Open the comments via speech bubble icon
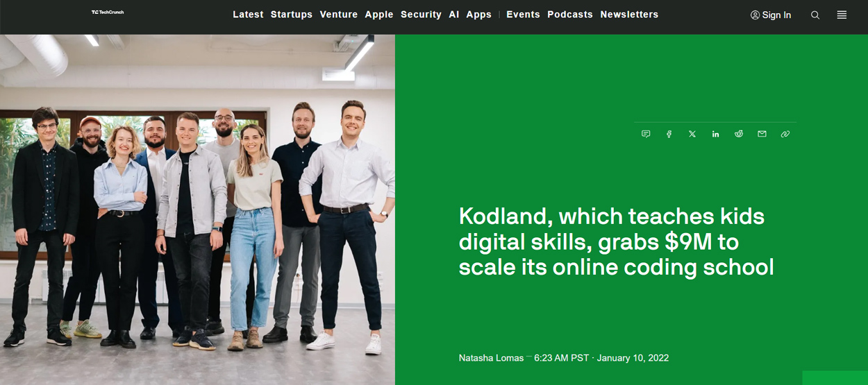 [646, 134]
